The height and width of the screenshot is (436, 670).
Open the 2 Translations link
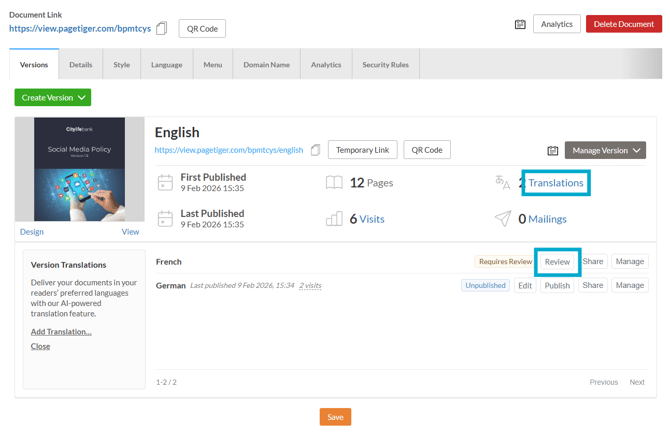click(555, 183)
